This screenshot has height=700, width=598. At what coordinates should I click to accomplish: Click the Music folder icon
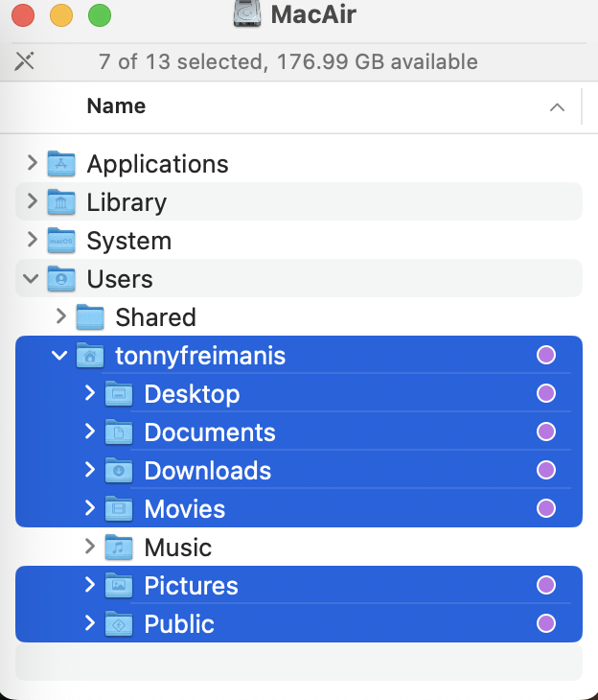pos(118,547)
